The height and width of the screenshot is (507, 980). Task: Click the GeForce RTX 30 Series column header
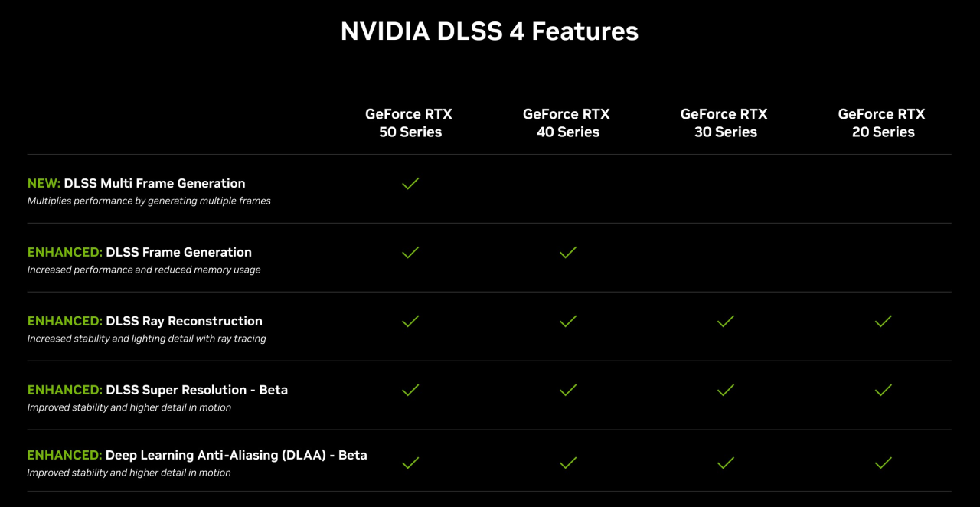tap(724, 123)
